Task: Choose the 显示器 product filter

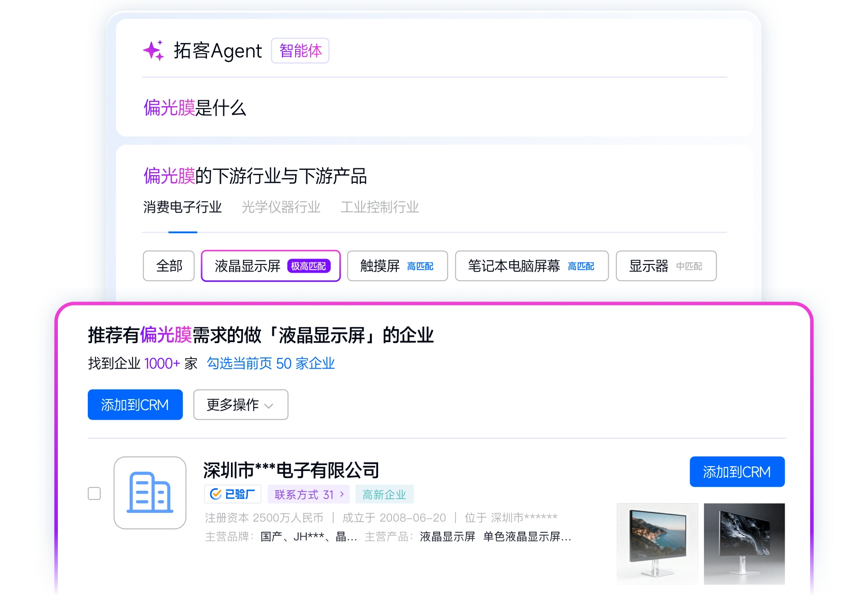Action: point(665,266)
